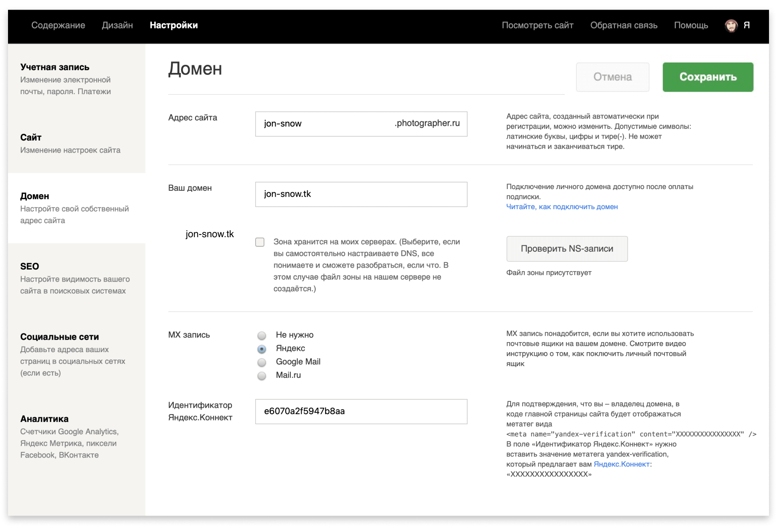This screenshot has width=777, height=532.
Task: Select the Яндекс MX radio button
Action: coord(262,349)
